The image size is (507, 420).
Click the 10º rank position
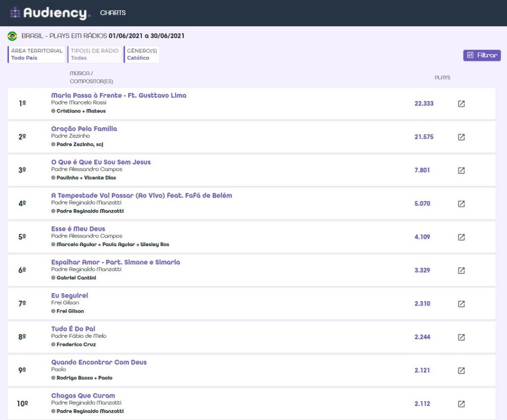coord(22,404)
